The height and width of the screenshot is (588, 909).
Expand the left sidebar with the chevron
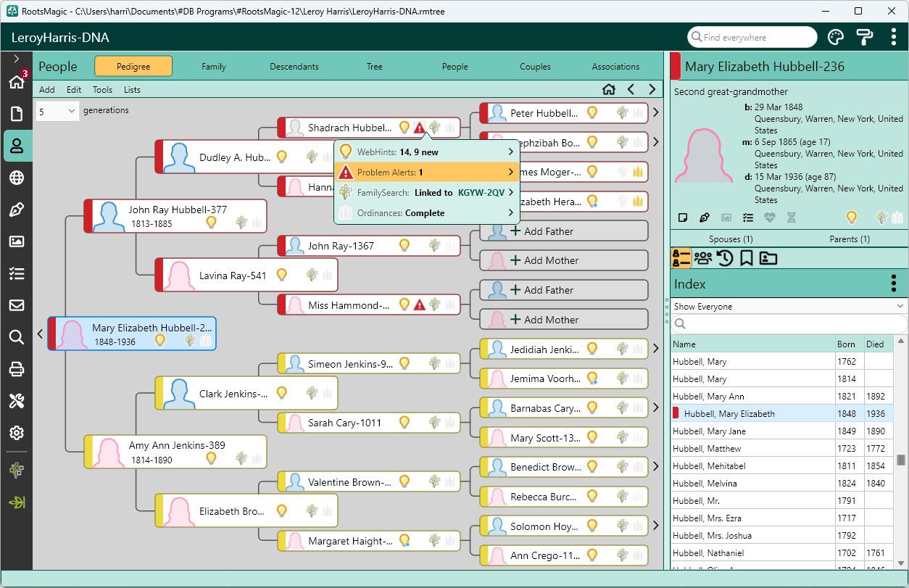click(17, 59)
